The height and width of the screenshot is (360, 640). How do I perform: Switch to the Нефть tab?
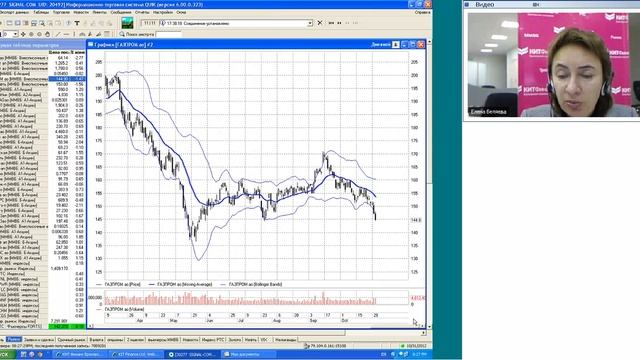[x=251, y=340]
